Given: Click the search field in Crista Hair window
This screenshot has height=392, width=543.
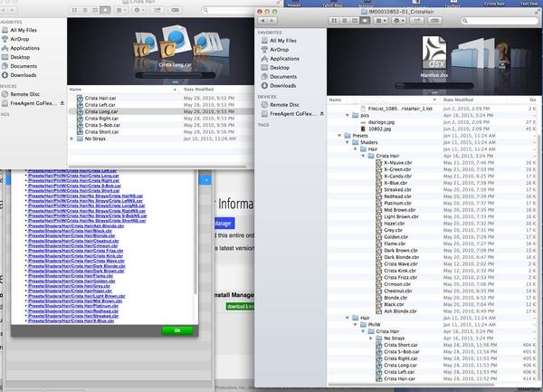Looking at the screenshot, I should [227, 10].
